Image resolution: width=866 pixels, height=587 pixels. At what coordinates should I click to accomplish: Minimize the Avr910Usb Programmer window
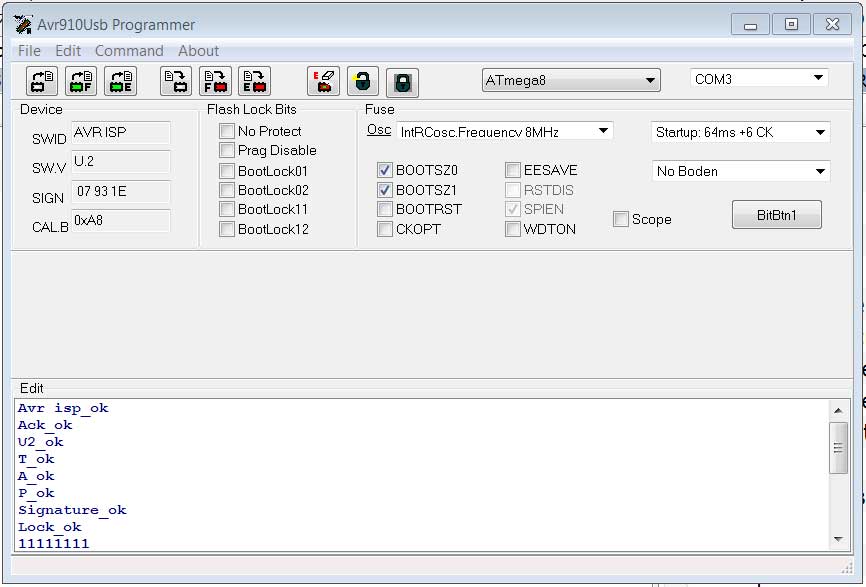[x=750, y=25]
